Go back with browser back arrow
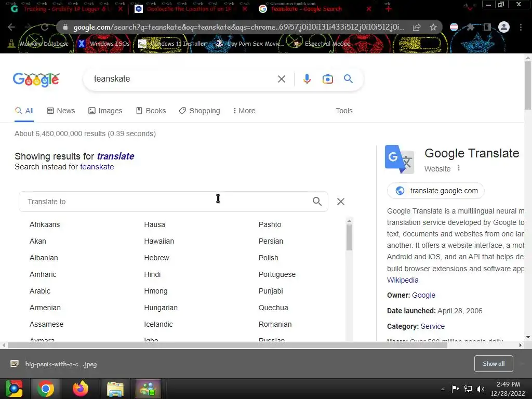Image resolution: width=532 pixels, height=399 pixels. pyautogui.click(x=11, y=27)
